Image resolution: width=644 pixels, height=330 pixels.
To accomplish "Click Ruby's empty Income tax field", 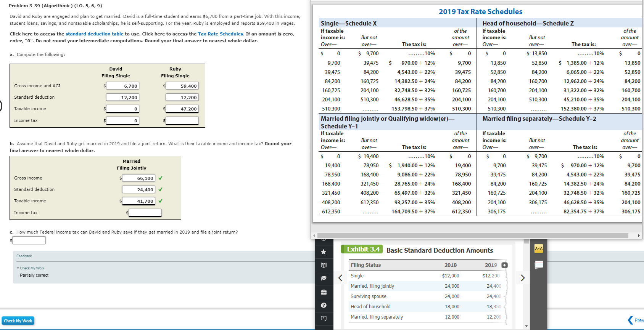I will [x=182, y=121].
